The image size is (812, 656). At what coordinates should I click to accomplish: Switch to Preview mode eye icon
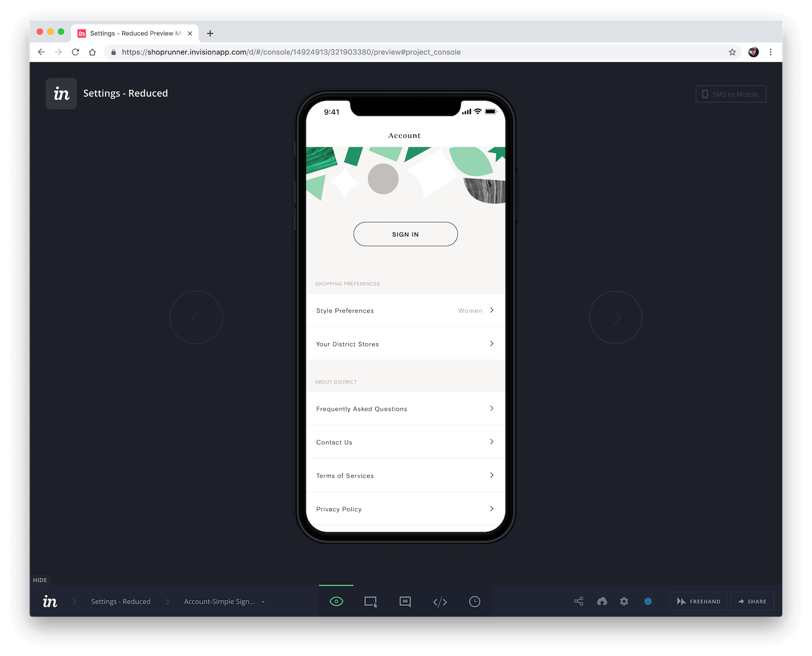click(x=336, y=602)
